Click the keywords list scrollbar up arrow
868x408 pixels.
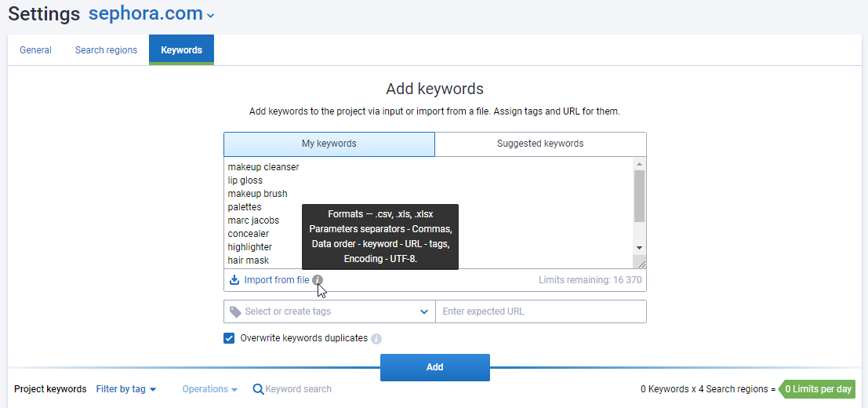pos(639,164)
